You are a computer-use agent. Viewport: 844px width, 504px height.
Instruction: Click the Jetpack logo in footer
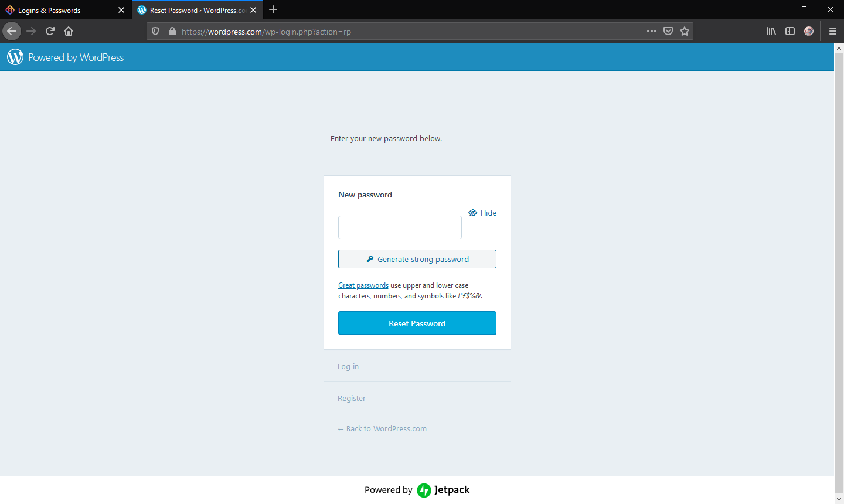pyautogui.click(x=443, y=490)
